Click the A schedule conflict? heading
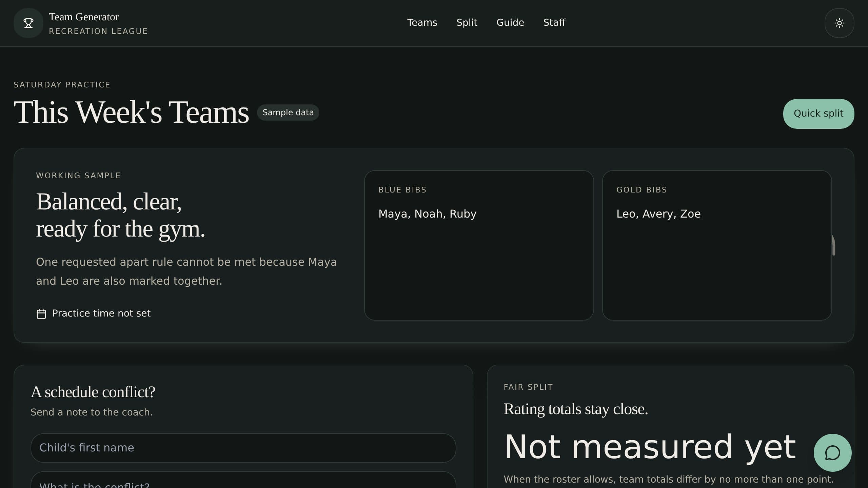Viewport: 868px width, 488px height. 93,392
